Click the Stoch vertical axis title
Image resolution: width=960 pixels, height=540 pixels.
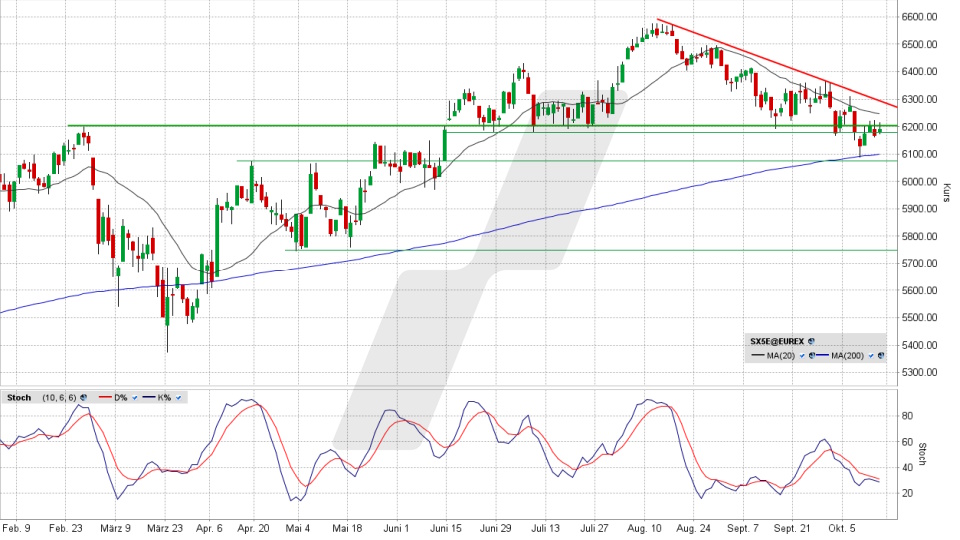pos(923,454)
